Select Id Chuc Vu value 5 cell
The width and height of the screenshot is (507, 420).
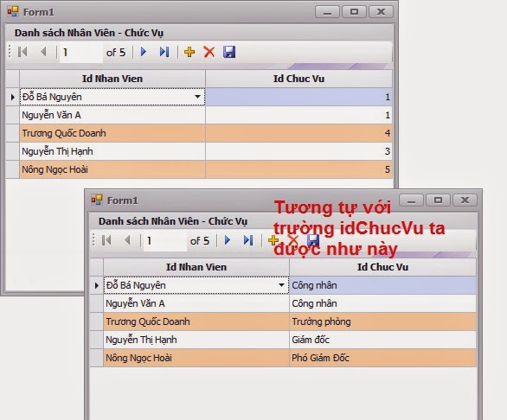[298, 169]
